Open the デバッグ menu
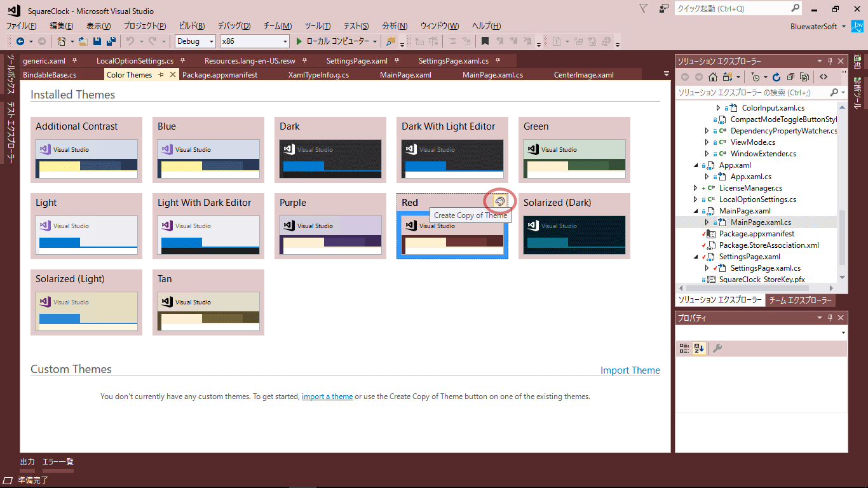The image size is (868, 488). click(233, 25)
